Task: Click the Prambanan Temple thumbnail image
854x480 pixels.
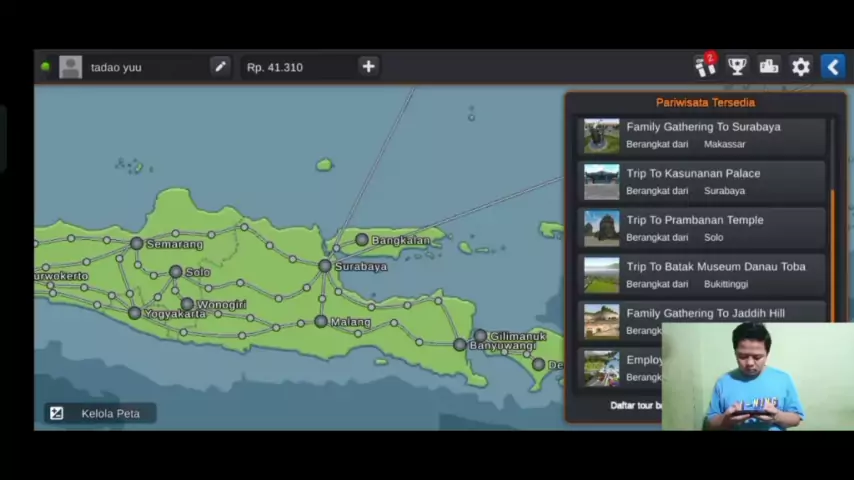Action: tap(602, 228)
